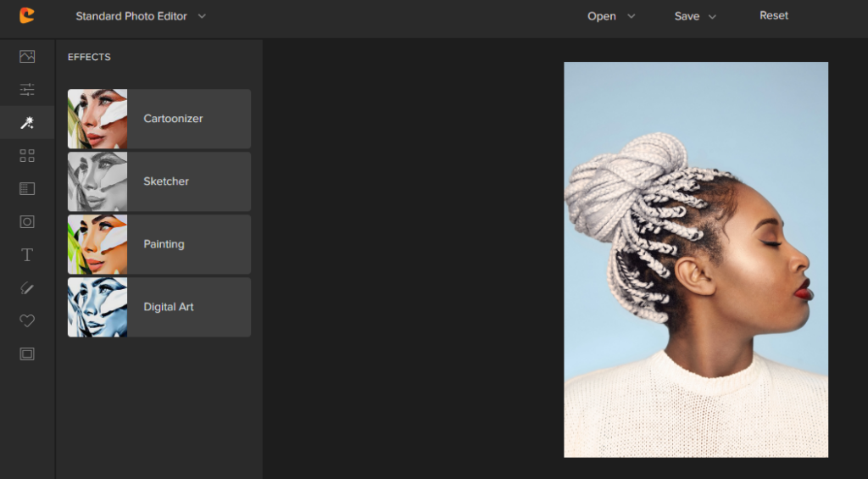The height and width of the screenshot is (479, 868).
Task: Click the Painting colorful thumbnail
Action: point(97,244)
